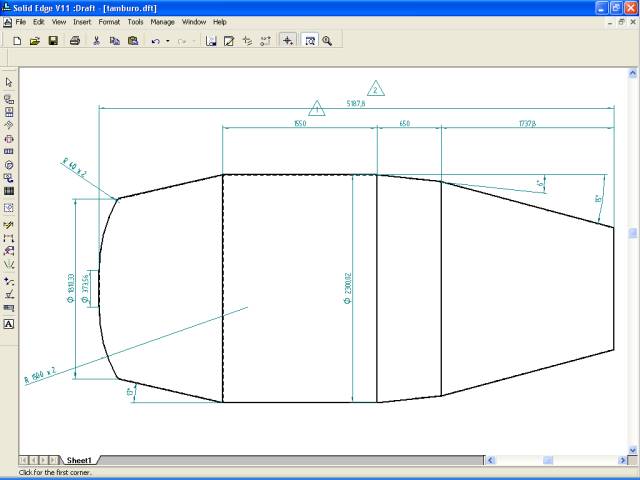The width and height of the screenshot is (640, 480).
Task: Expand the Undo history dropdown arrow
Action: [x=167, y=41]
